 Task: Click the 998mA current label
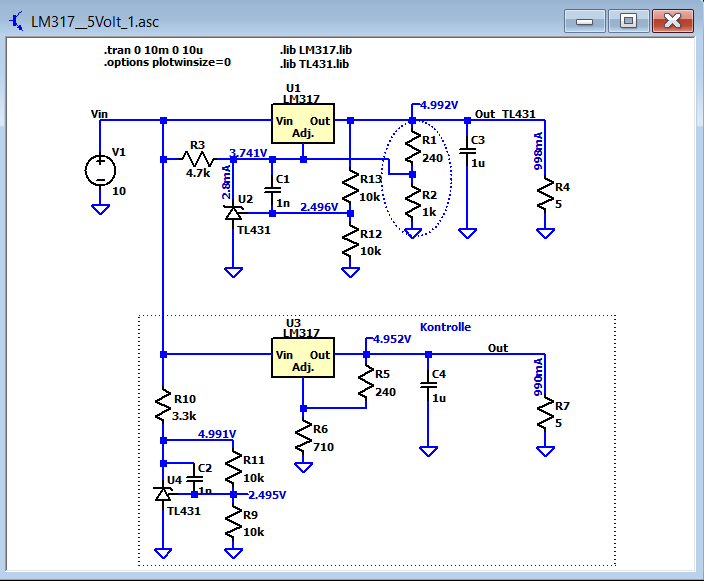(538, 151)
